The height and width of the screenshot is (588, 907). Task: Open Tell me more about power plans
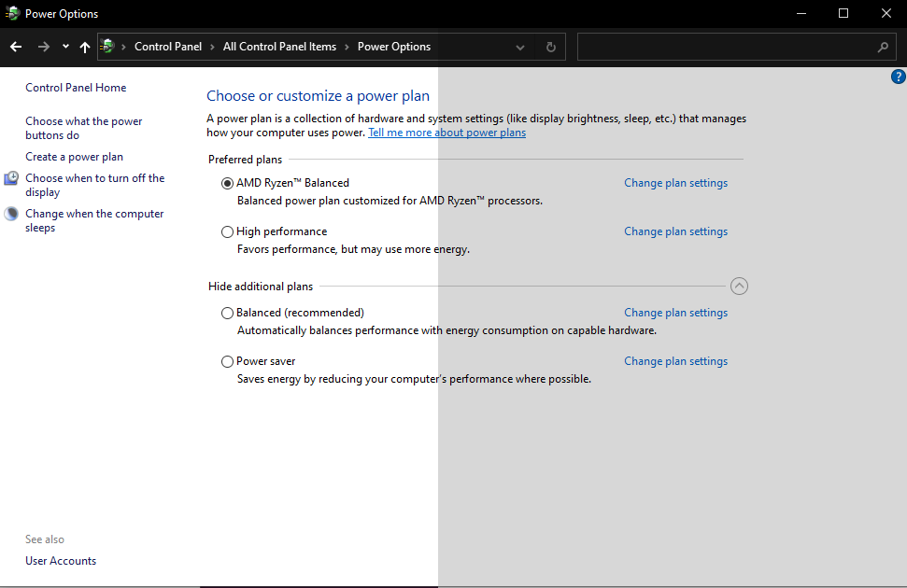[x=447, y=133]
